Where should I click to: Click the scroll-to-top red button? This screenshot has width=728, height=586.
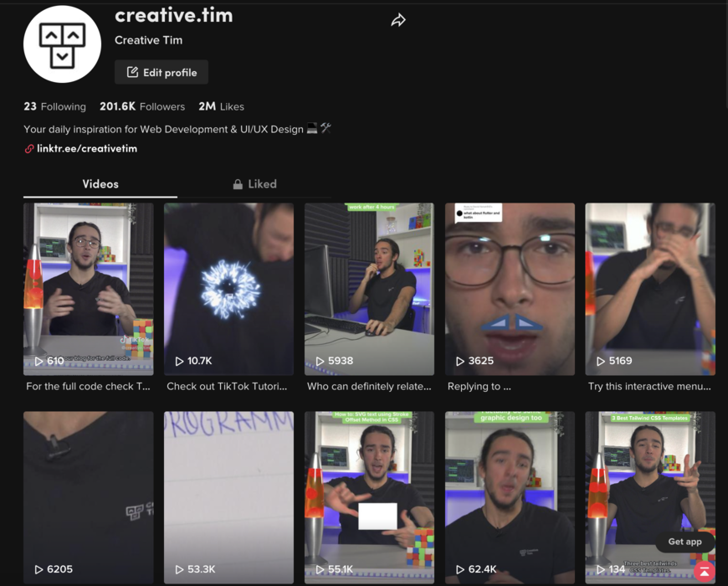point(705,571)
